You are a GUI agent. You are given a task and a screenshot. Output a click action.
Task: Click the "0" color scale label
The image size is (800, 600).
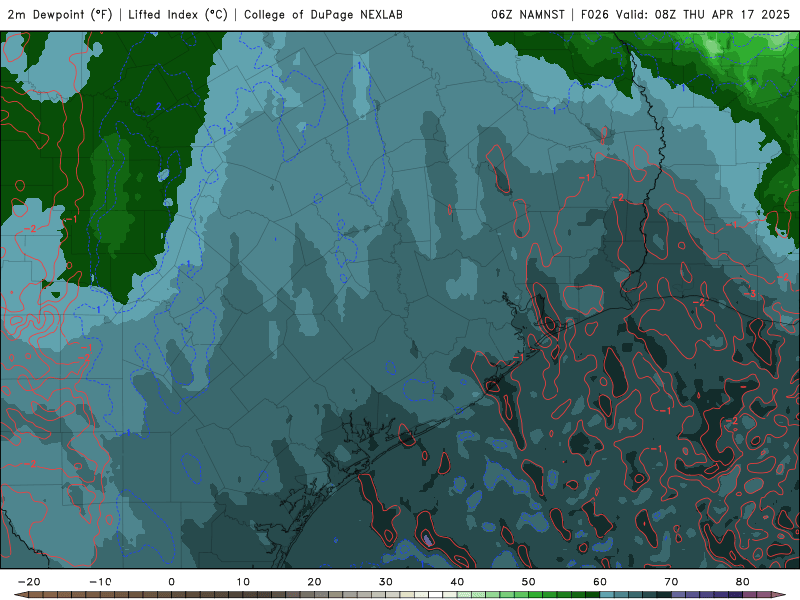(171, 582)
